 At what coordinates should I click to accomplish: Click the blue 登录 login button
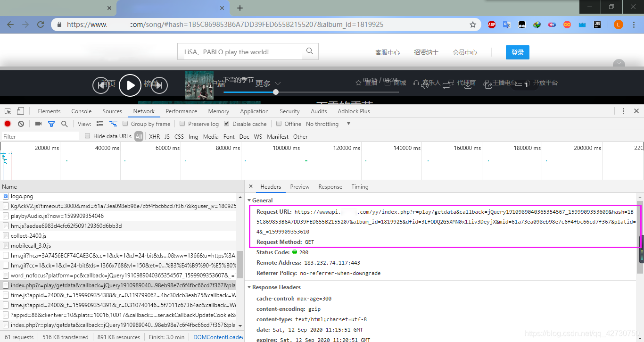(x=518, y=52)
